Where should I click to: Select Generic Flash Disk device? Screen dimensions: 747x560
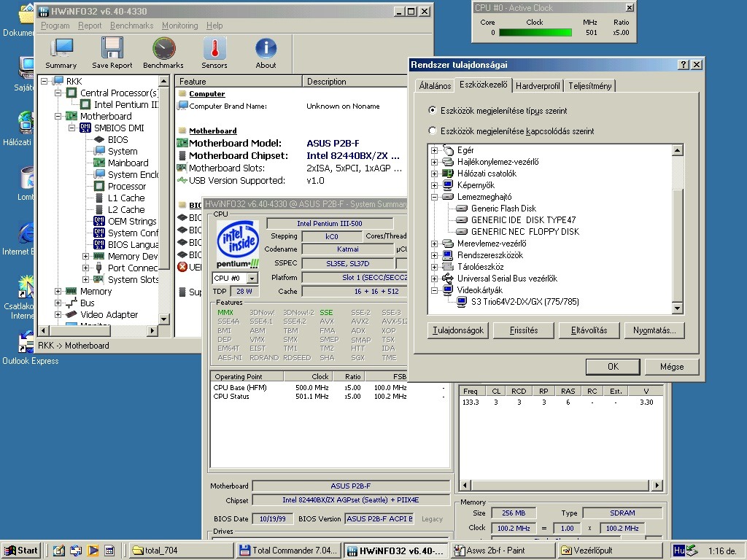(503, 209)
